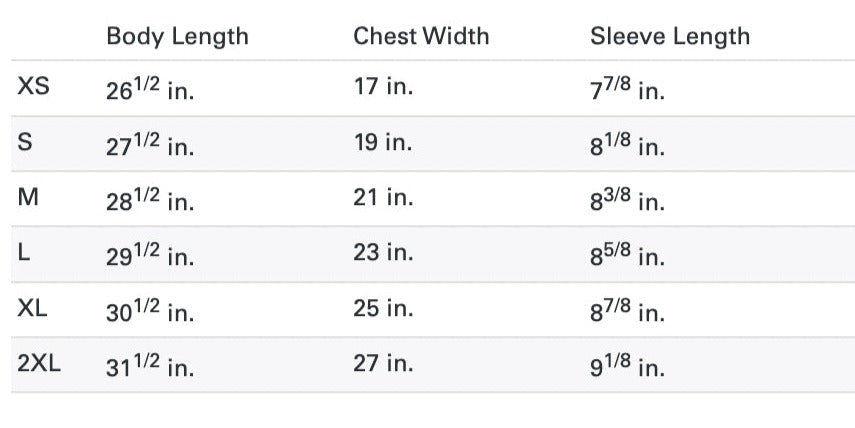
Task: Click the 17 in. chest width value
Action: pos(383,87)
